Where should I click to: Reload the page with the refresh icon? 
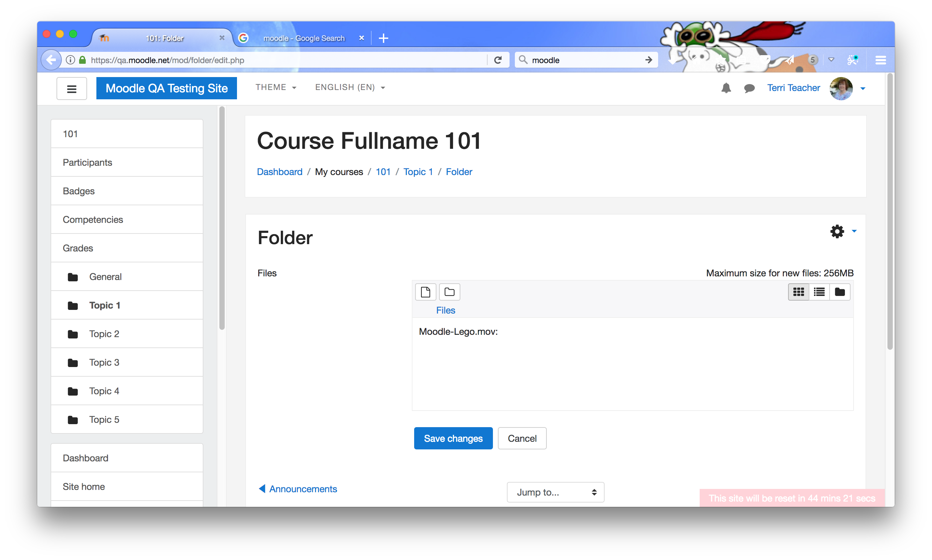498,60
